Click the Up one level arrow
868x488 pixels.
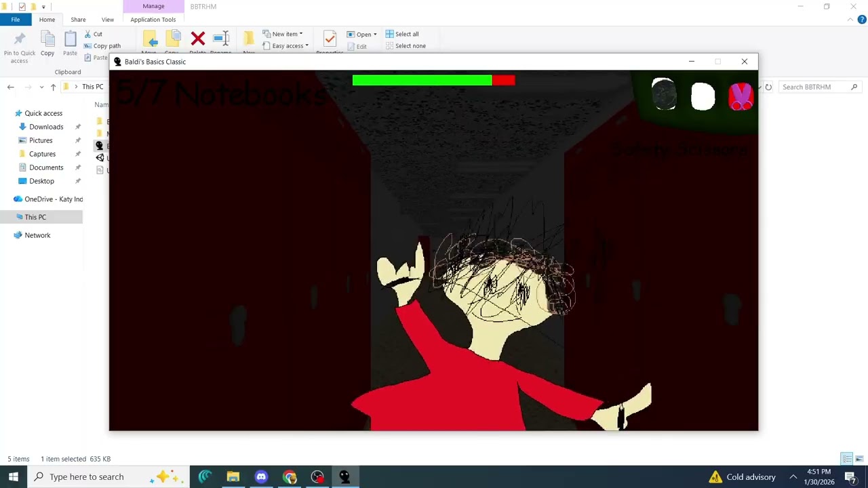(53, 87)
